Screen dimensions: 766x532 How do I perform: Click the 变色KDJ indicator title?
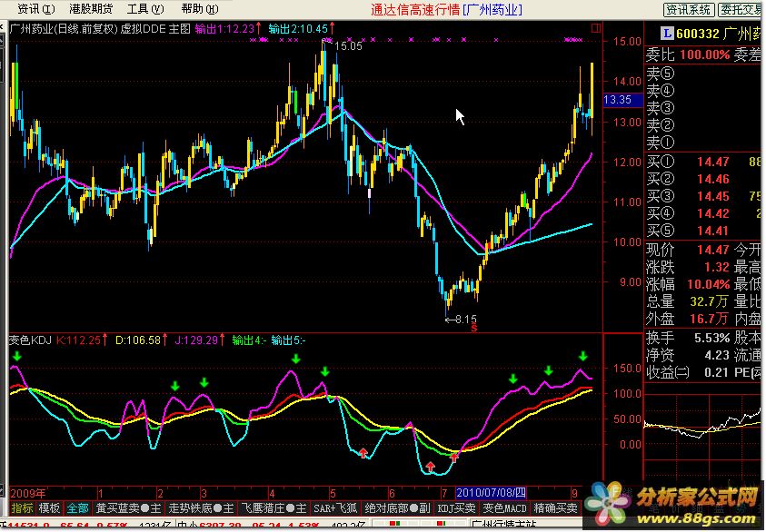[x=30, y=340]
